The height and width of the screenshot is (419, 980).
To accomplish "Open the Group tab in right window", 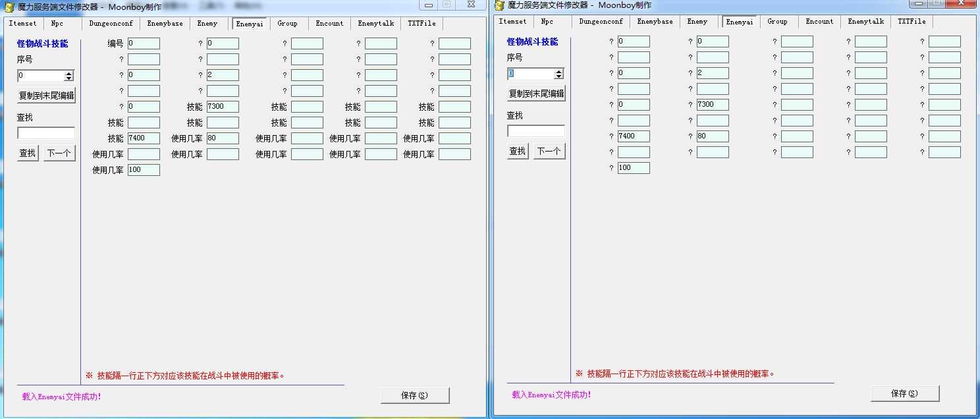I will click(778, 22).
